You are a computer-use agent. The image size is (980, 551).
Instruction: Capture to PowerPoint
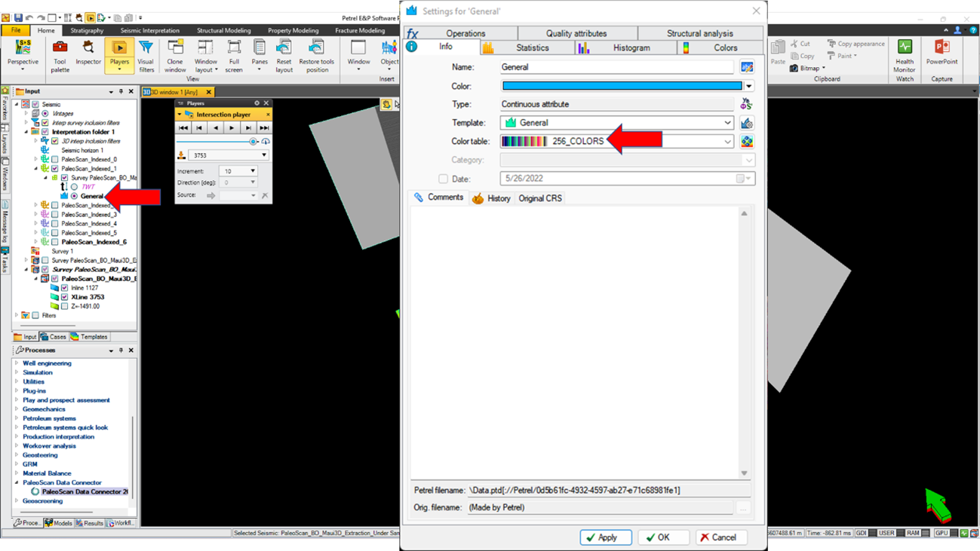(942, 53)
